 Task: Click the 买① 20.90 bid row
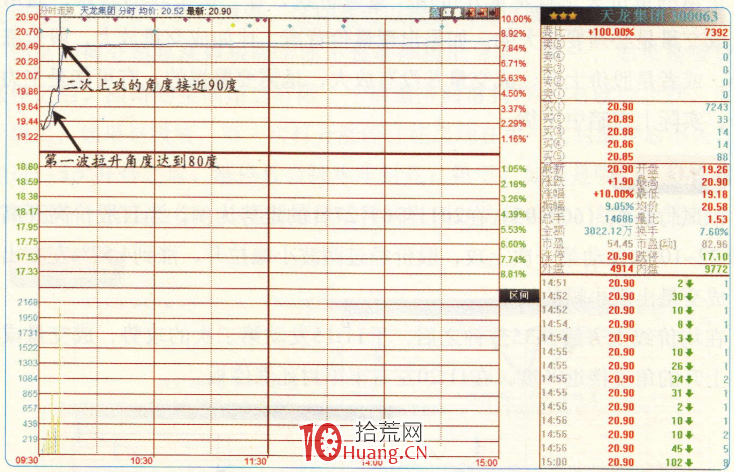635,107
